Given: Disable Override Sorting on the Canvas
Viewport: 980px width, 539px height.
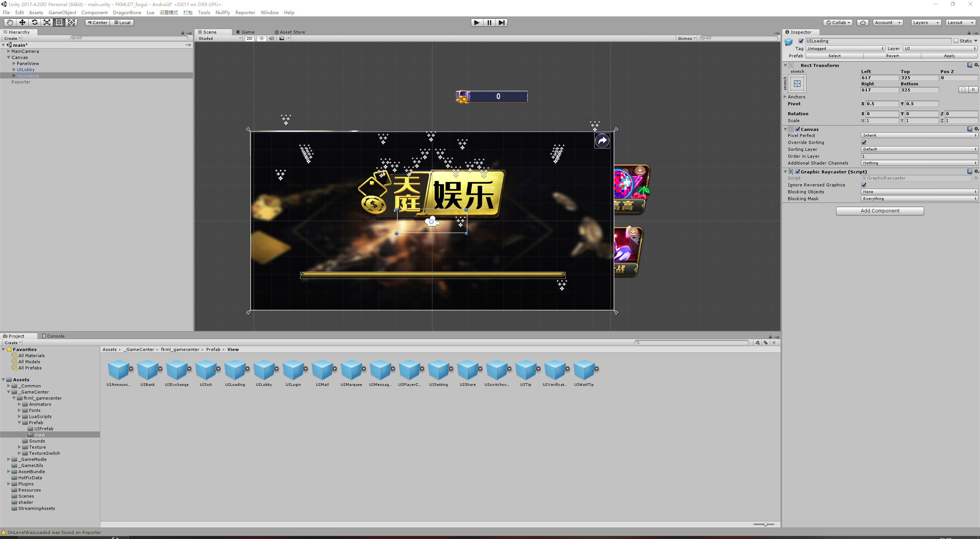Looking at the screenshot, I should tap(864, 142).
